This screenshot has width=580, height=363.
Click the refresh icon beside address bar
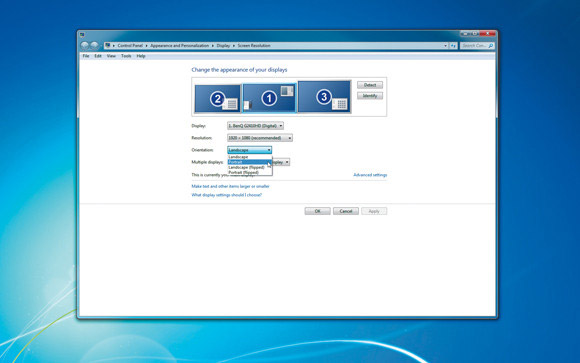point(453,46)
